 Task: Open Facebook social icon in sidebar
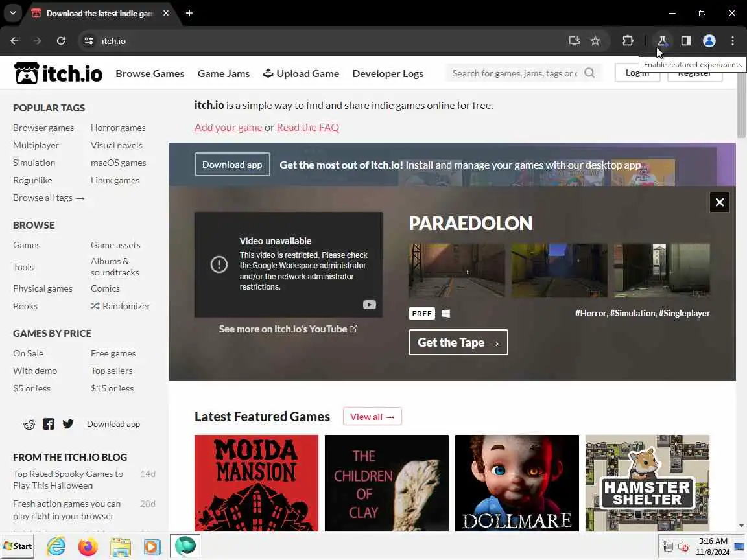click(x=49, y=424)
